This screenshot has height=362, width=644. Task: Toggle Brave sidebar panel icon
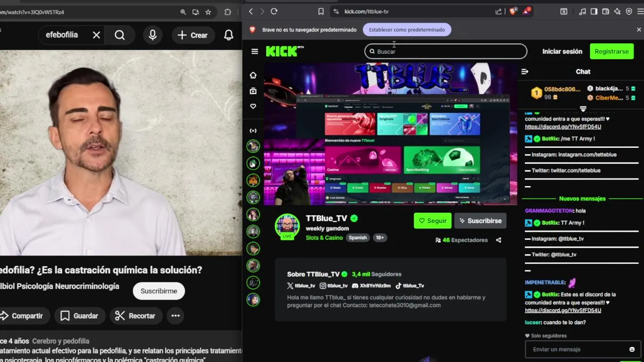tap(594, 11)
